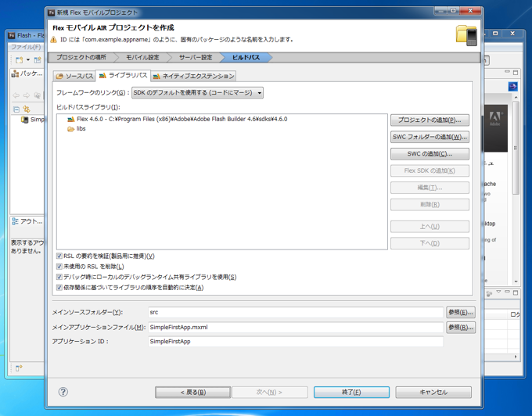The width and height of the screenshot is (532, 416).
Task: Click the Flex 4.6.0 SDK library icon
Action: click(70, 120)
